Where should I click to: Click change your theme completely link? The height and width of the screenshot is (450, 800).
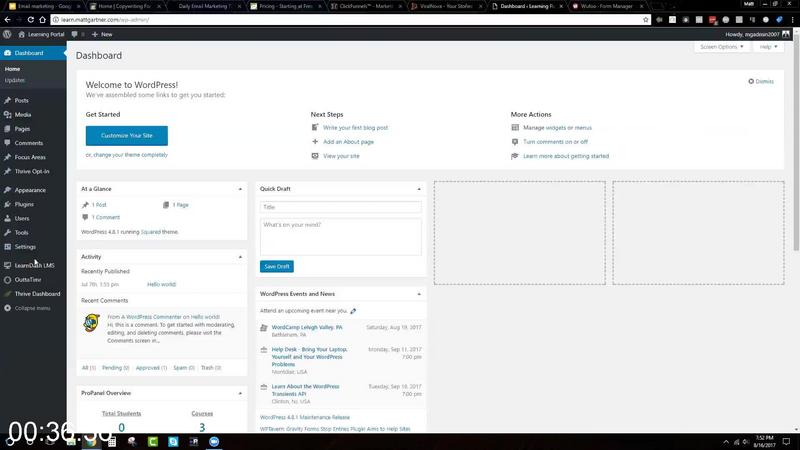click(x=130, y=155)
